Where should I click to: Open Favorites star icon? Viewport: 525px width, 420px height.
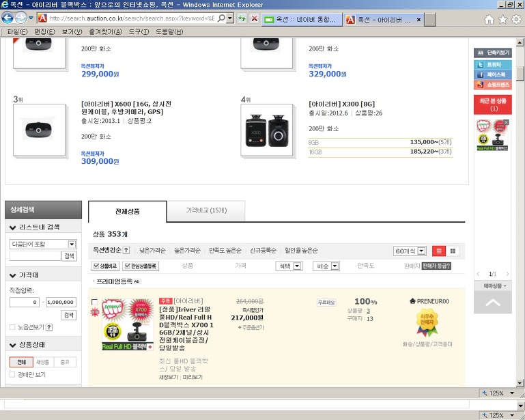coord(503,19)
